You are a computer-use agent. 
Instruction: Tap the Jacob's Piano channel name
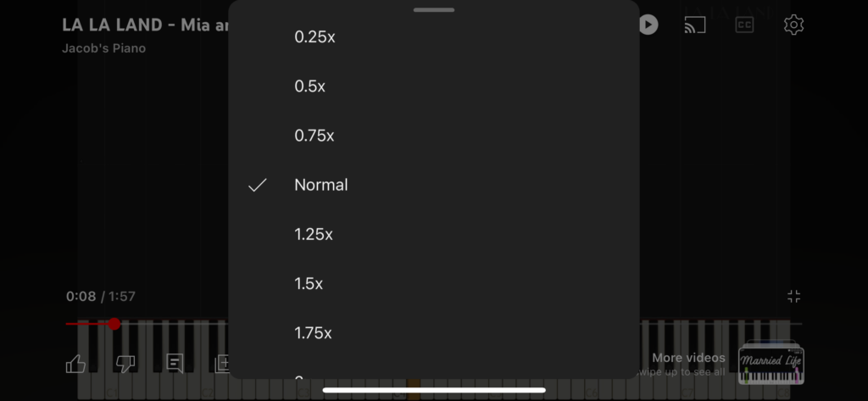click(x=104, y=48)
